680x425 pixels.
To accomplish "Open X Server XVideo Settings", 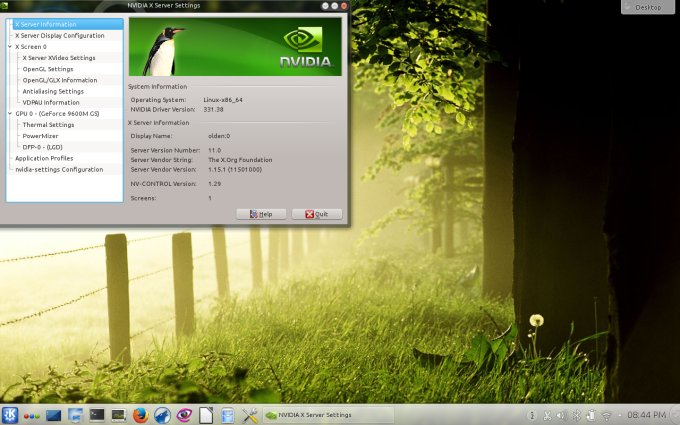I will [x=59, y=58].
